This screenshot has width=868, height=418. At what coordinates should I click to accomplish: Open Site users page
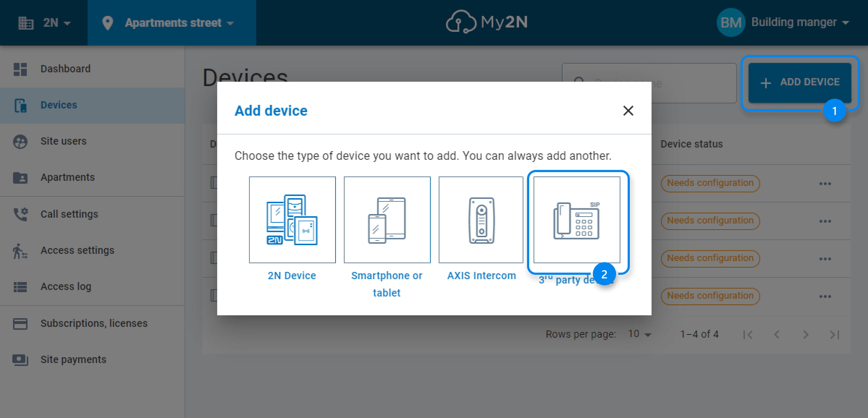coord(92,141)
